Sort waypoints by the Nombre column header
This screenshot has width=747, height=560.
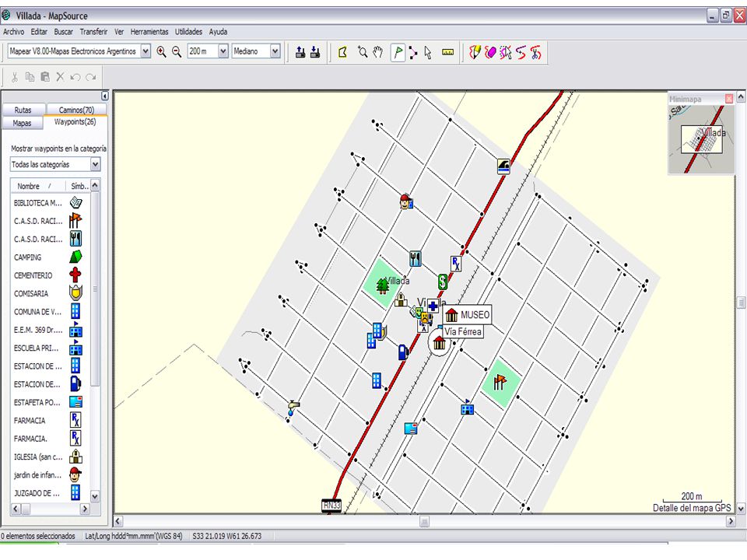(37, 186)
